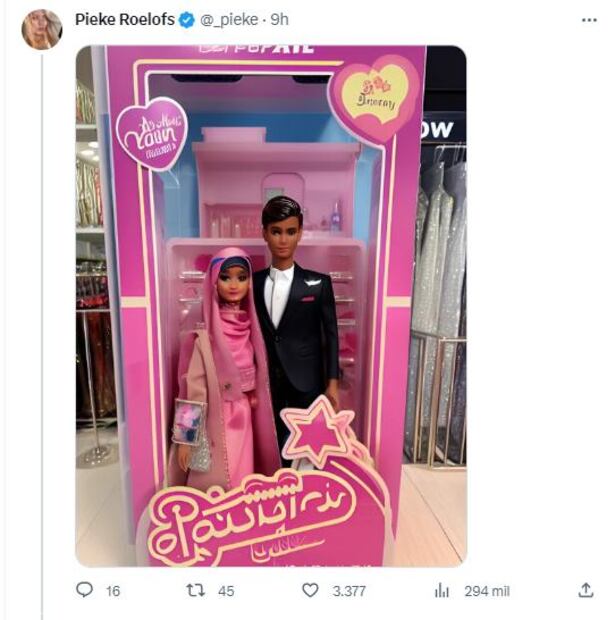Click the 16 replies count
The image size is (615, 620).
pos(113,591)
